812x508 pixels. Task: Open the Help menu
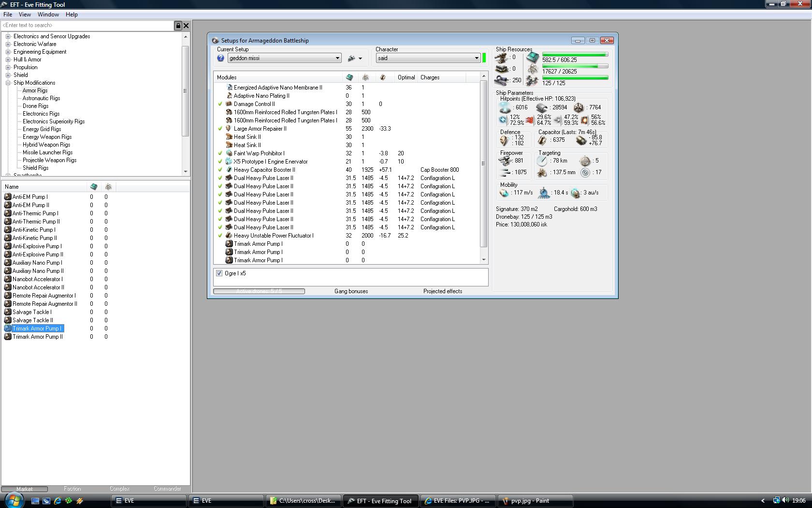tap(72, 15)
